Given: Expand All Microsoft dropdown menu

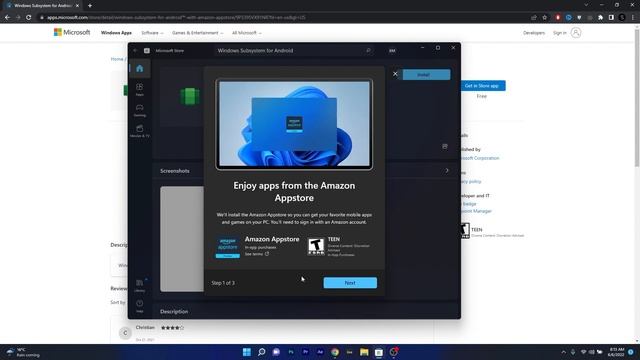Looking at the screenshot, I should pyautogui.click(x=247, y=33).
